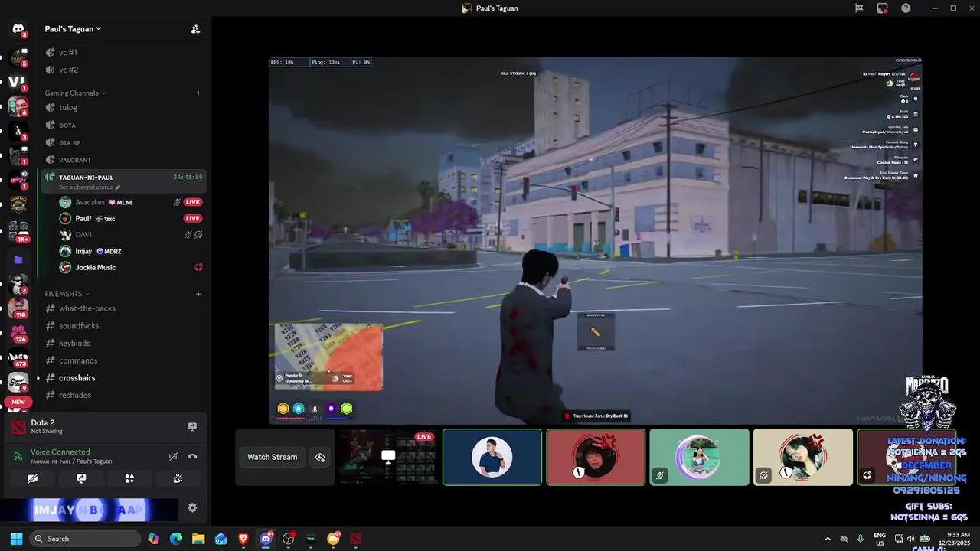Click the pop-out stream icon beside Watch Stream
Screen dimensions: 980x551
tap(320, 457)
